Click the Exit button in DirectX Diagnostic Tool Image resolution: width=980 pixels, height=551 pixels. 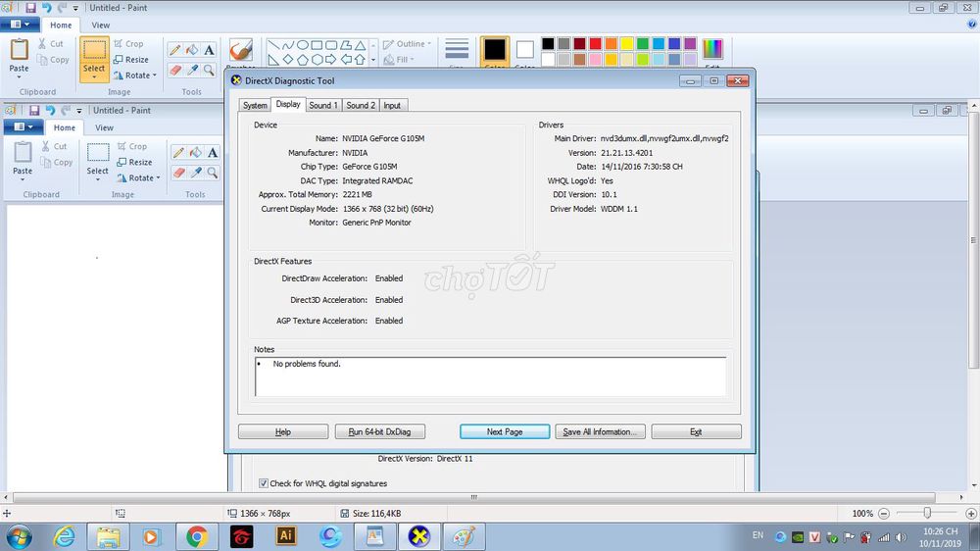tap(696, 431)
